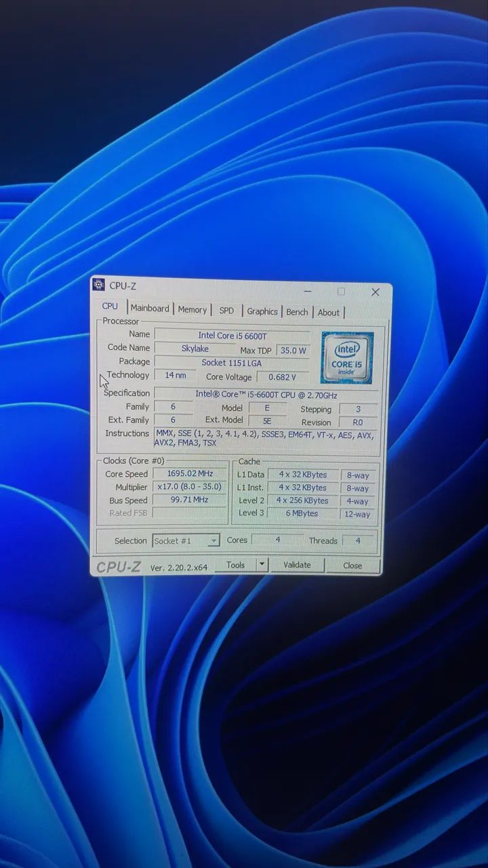Show the About tab
The image size is (488, 868).
coord(329,313)
